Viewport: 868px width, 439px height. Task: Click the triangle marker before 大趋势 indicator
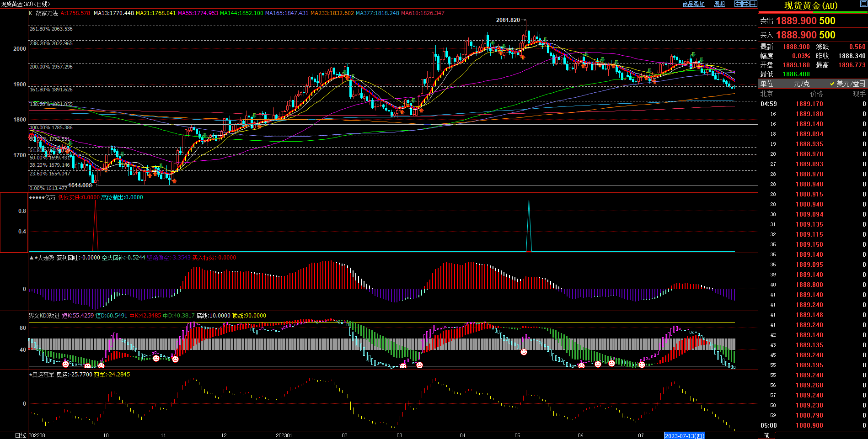(31, 258)
